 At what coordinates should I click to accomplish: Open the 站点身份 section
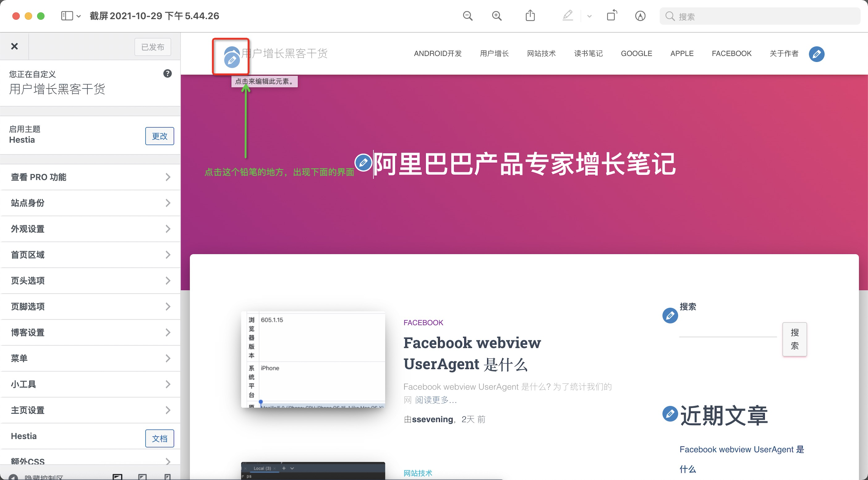(90, 203)
